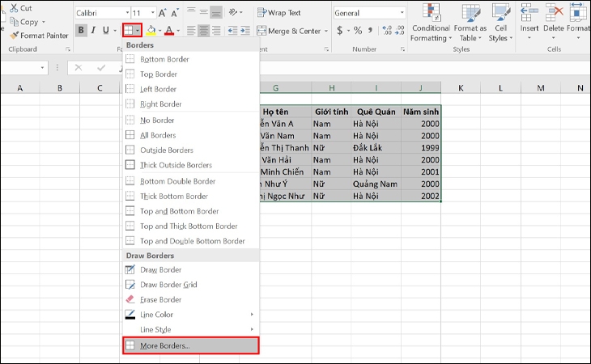Align text left
Viewport: 591px width, 364px height.
tap(191, 31)
